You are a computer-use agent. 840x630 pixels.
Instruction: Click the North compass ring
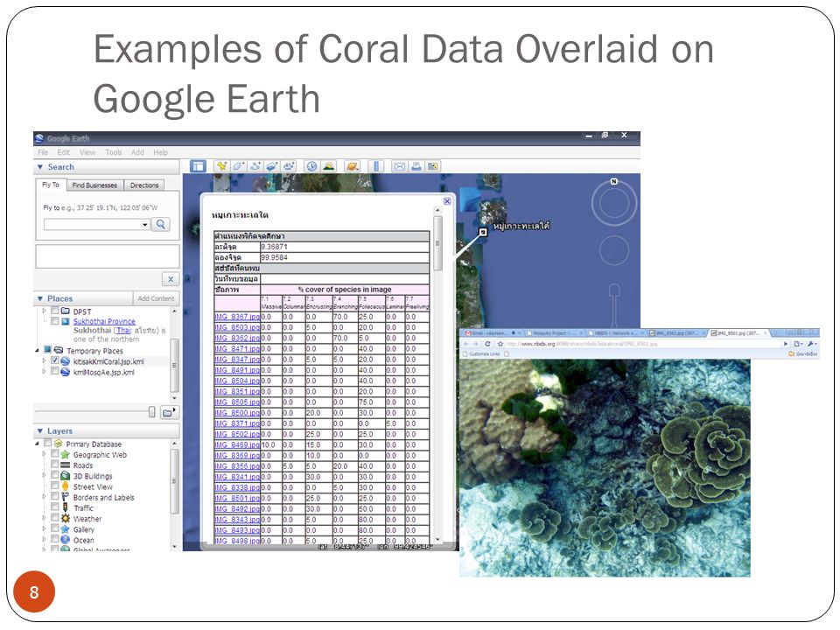pyautogui.click(x=614, y=203)
